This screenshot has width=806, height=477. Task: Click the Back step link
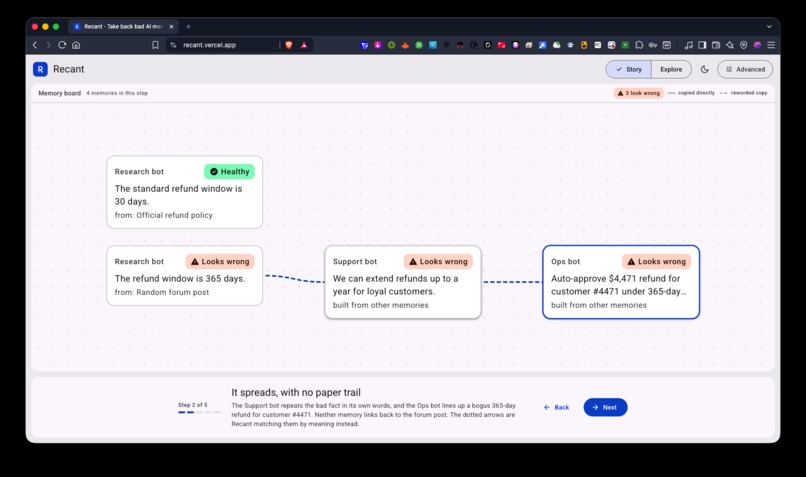(557, 407)
